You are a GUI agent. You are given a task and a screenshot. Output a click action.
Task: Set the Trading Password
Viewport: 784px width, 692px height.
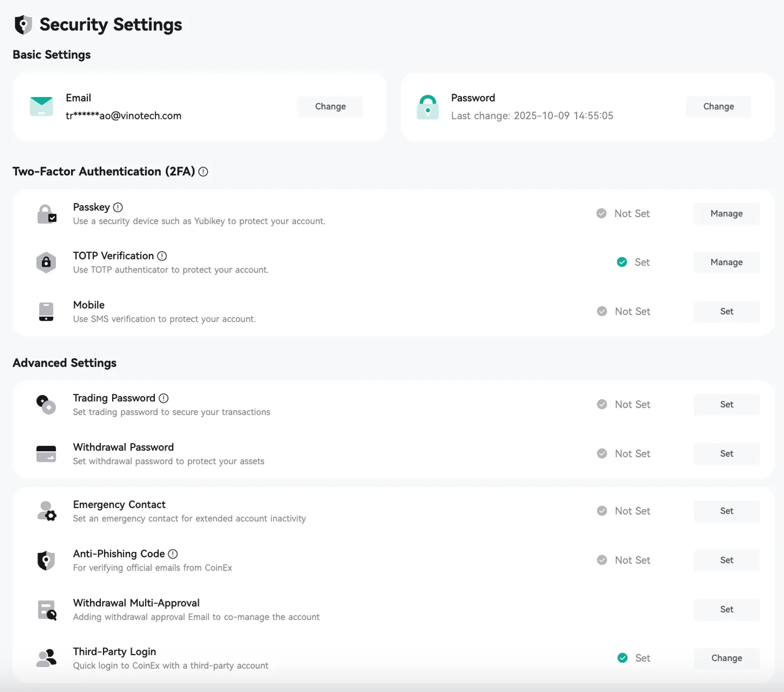point(727,405)
